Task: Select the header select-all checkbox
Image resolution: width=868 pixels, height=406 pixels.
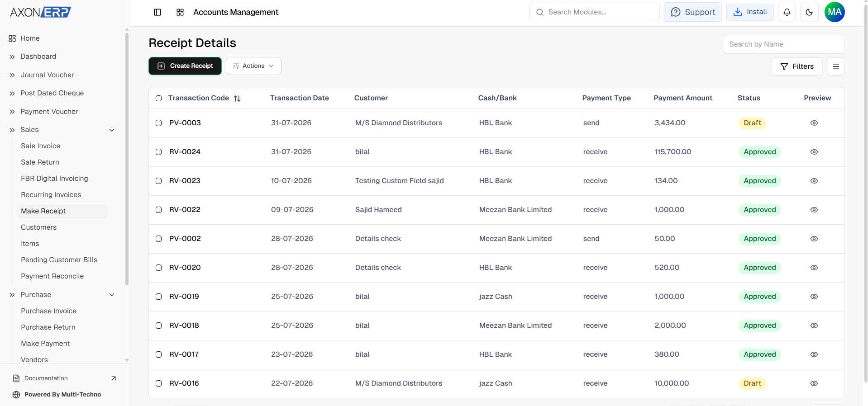Action: pyautogui.click(x=158, y=99)
